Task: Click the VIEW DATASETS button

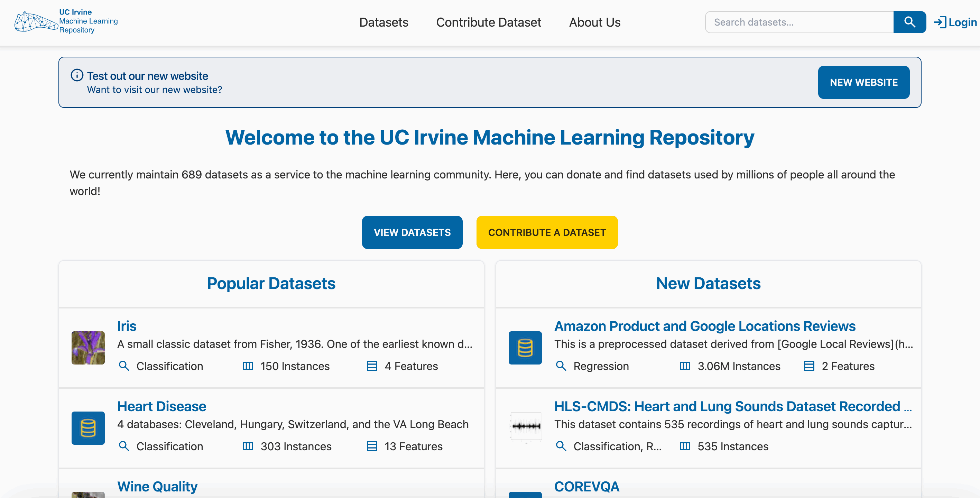Action: (412, 232)
